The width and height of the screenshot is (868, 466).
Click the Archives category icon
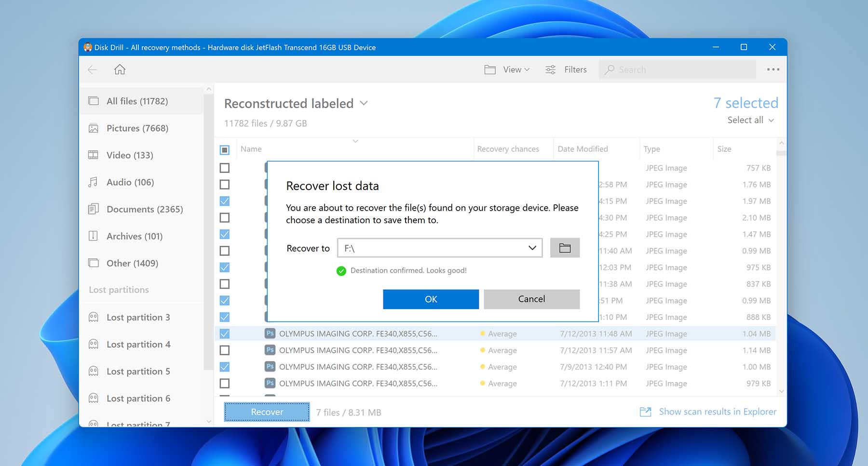coord(94,236)
